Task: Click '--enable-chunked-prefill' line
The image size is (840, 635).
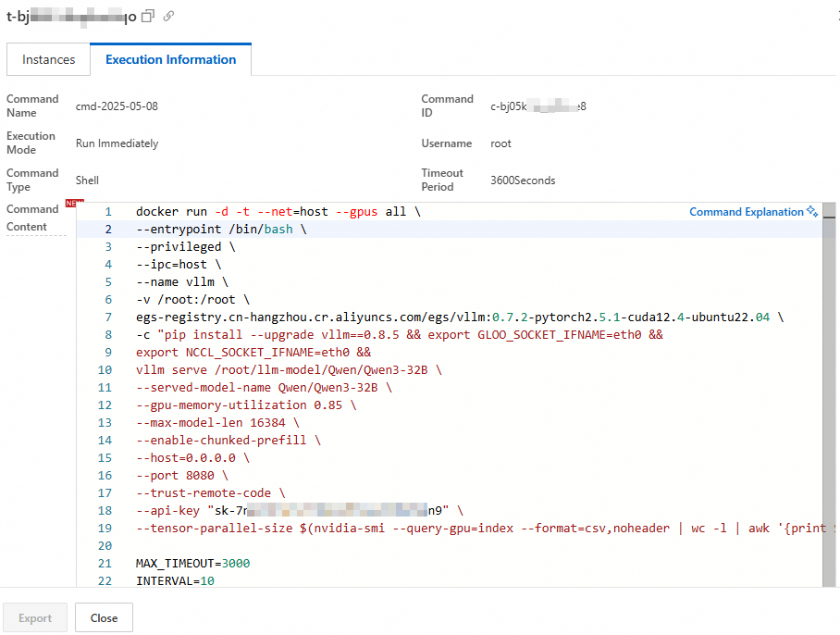Action: point(229,441)
